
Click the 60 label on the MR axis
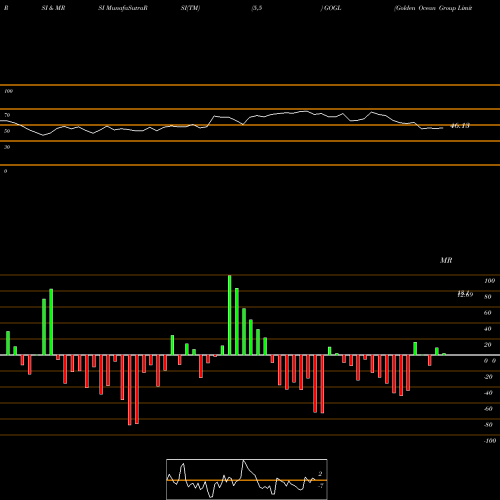488,313
